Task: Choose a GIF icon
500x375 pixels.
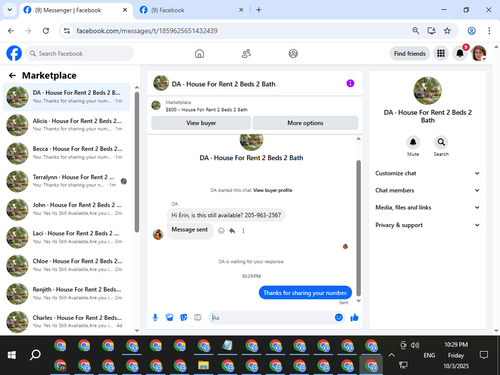Action: tap(198, 317)
